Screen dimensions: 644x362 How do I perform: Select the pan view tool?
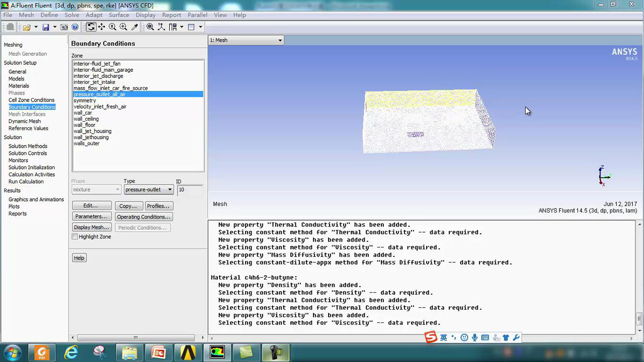point(102,27)
